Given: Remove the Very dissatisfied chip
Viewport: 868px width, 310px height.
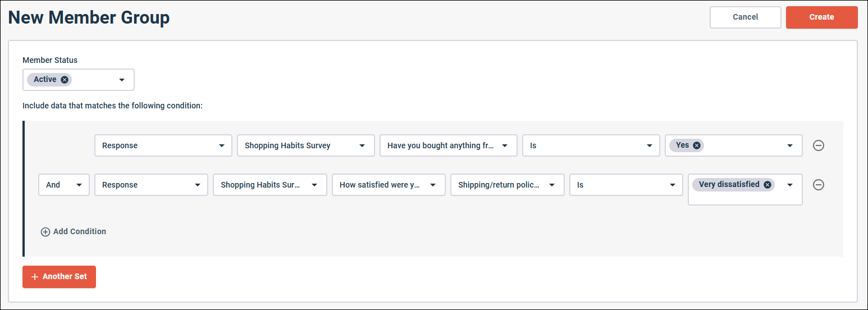Looking at the screenshot, I should [x=767, y=185].
